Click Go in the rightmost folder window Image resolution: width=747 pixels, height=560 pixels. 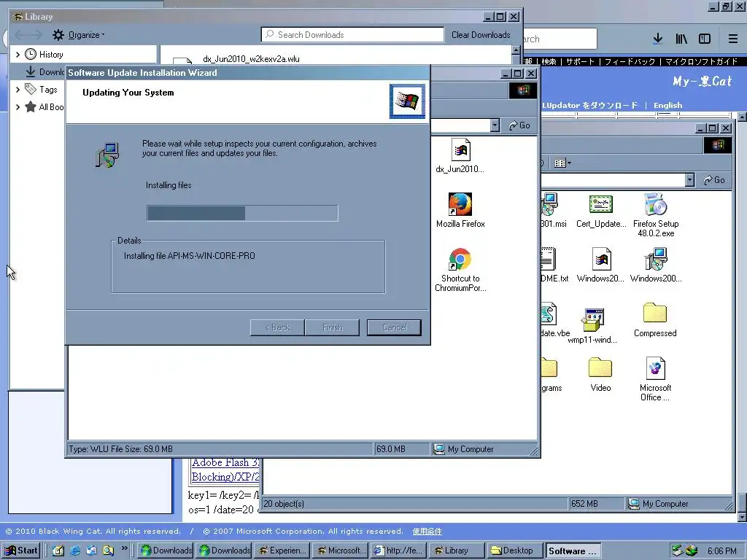(714, 180)
